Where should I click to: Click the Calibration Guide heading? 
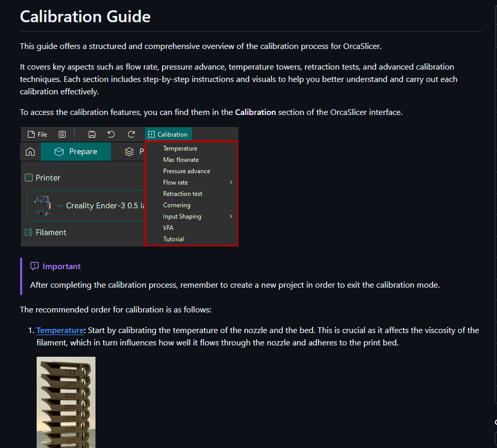point(85,16)
